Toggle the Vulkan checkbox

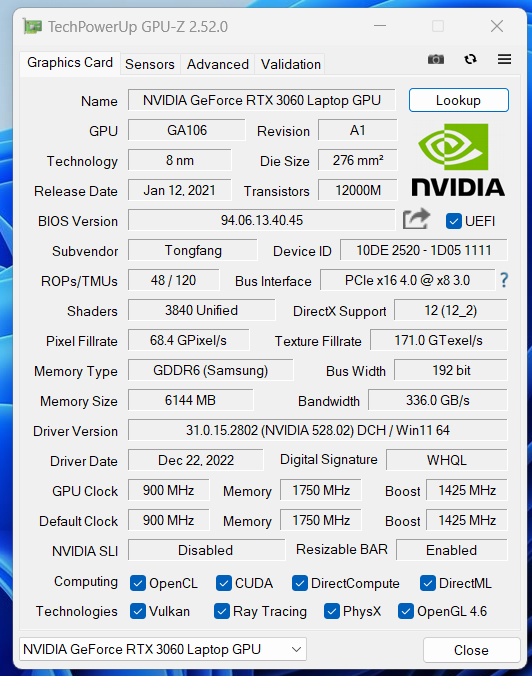[x=138, y=611]
